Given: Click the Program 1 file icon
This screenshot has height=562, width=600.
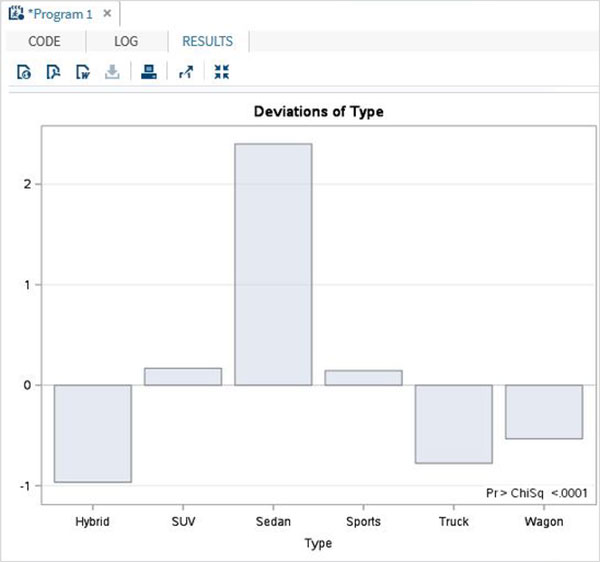Looking at the screenshot, I should [x=15, y=14].
